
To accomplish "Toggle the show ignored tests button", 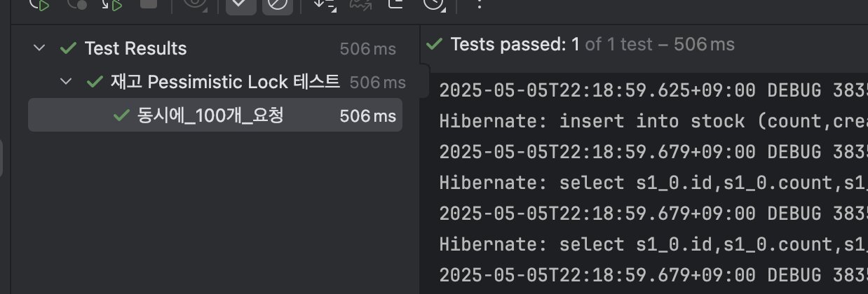I will [x=278, y=3].
